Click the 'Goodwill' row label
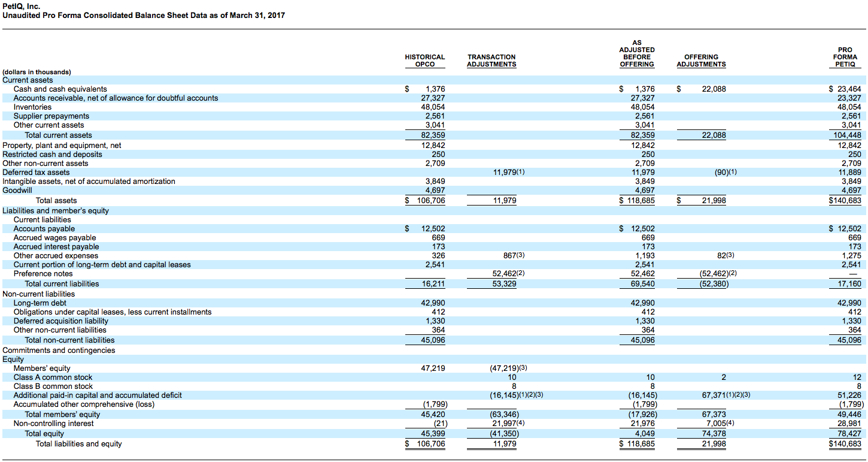This screenshot has height=462, width=868. click(x=17, y=190)
